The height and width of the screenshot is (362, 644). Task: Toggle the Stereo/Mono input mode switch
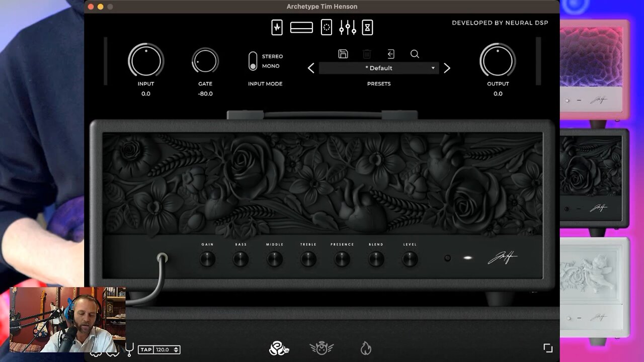[253, 61]
